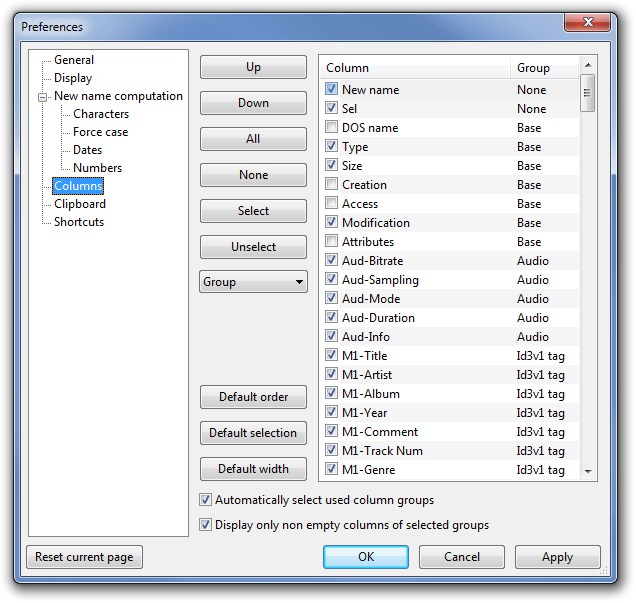Click the scrollbar down arrow
Viewport: 636px width, 603px height.
(588, 471)
